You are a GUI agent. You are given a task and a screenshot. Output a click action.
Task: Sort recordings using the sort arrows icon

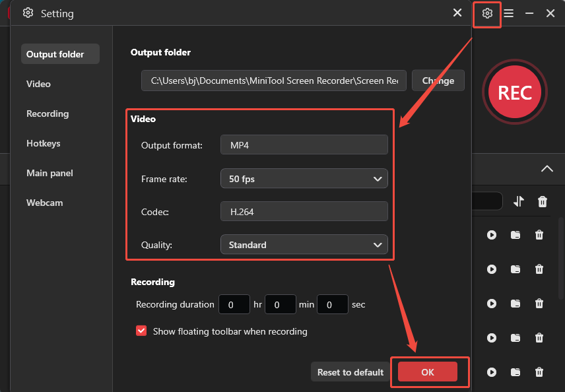[x=517, y=201]
